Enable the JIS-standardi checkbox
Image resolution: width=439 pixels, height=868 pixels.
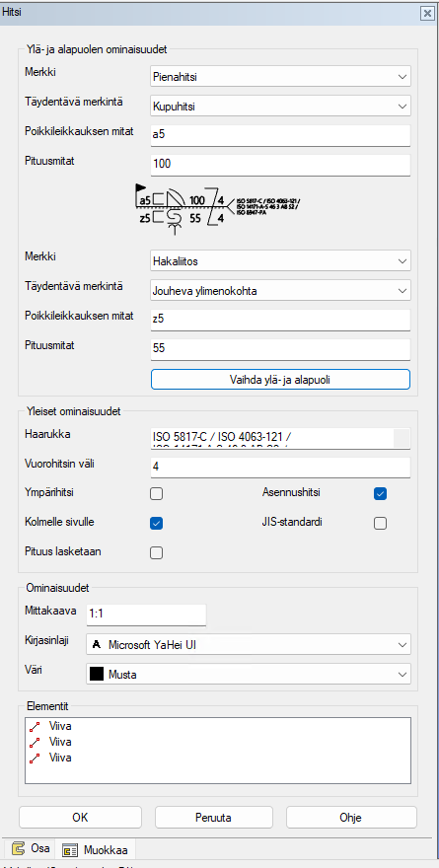pos(381,523)
